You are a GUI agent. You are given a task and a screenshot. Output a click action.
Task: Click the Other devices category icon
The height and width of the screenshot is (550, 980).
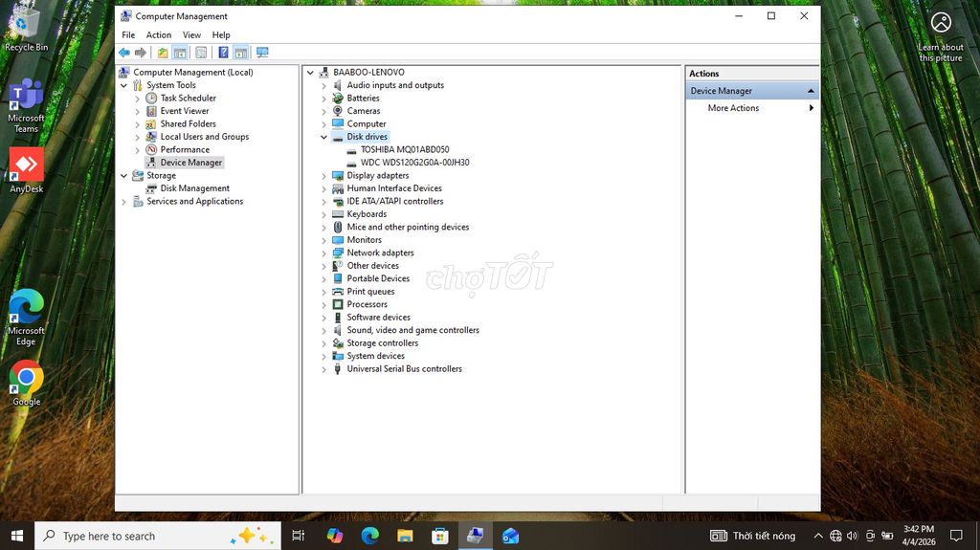[338, 266]
